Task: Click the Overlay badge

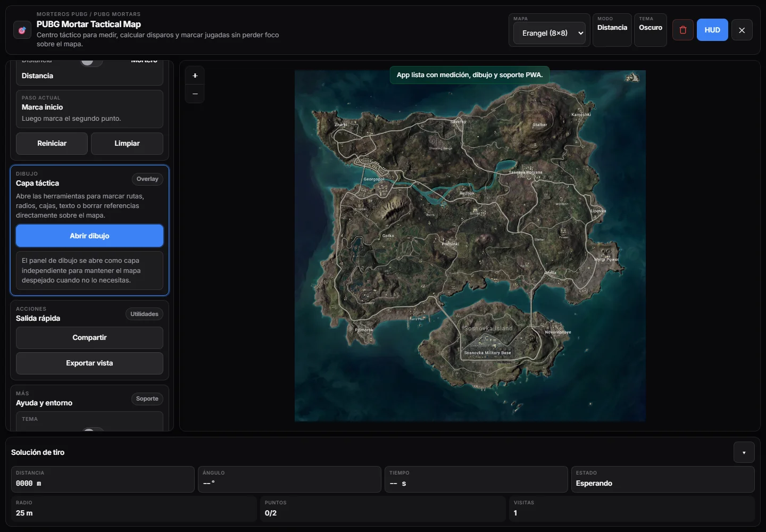Action: point(147,179)
